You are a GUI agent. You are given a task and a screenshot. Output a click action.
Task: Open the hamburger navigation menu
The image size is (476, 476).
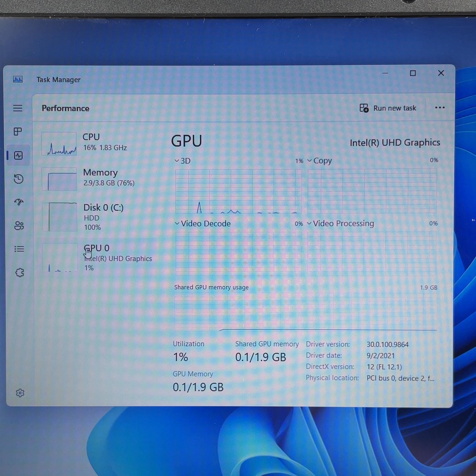(x=18, y=108)
